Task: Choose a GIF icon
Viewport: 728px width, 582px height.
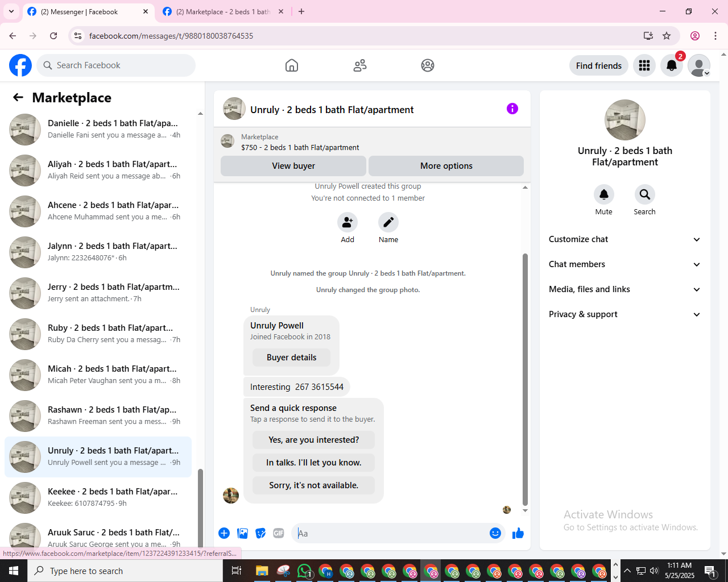Action: pyautogui.click(x=279, y=533)
